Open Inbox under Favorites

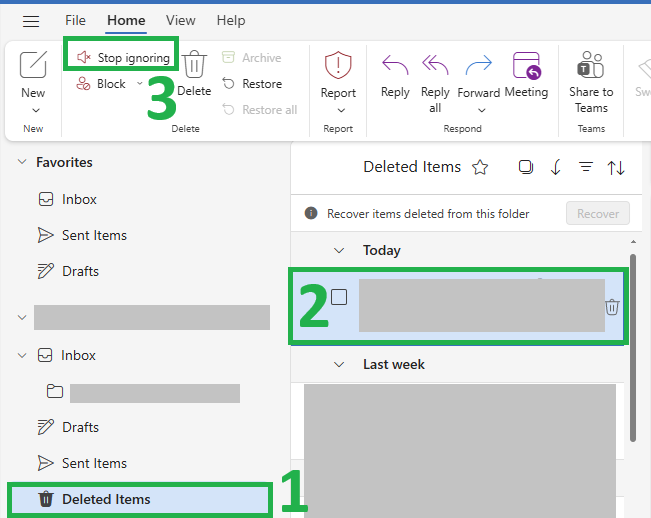67,199
